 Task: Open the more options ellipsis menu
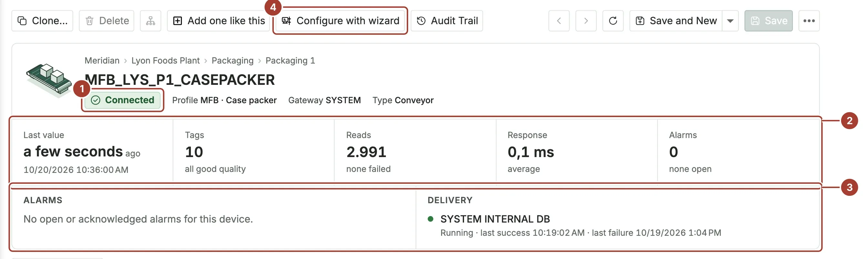click(x=809, y=21)
